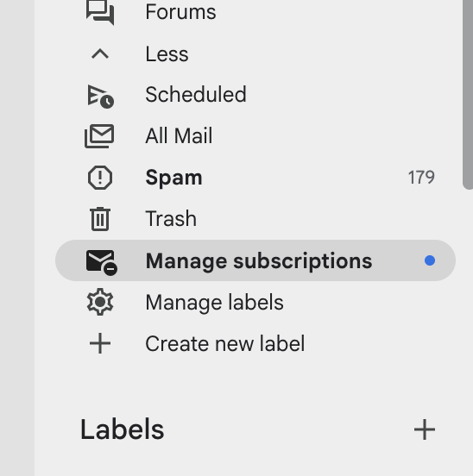This screenshot has height=476, width=473.
Task: Click the Spam count 179
Action: click(x=421, y=178)
